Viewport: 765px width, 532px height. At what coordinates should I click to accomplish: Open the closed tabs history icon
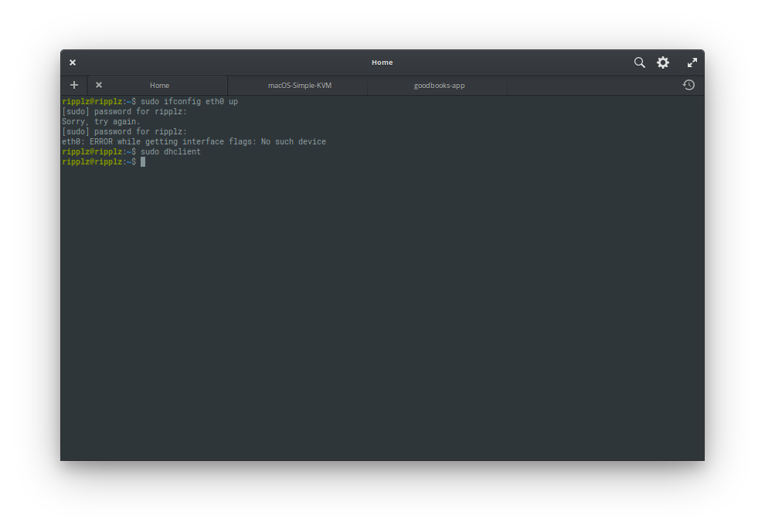pos(688,85)
